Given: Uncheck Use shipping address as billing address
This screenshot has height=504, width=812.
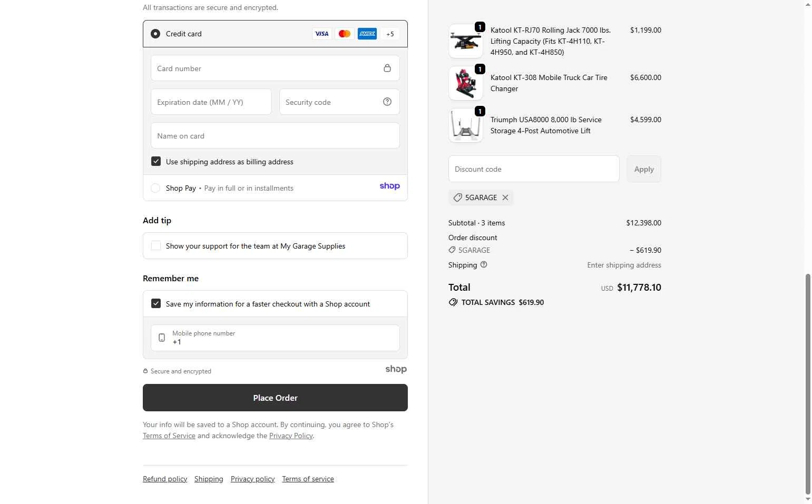Looking at the screenshot, I should [x=156, y=161].
